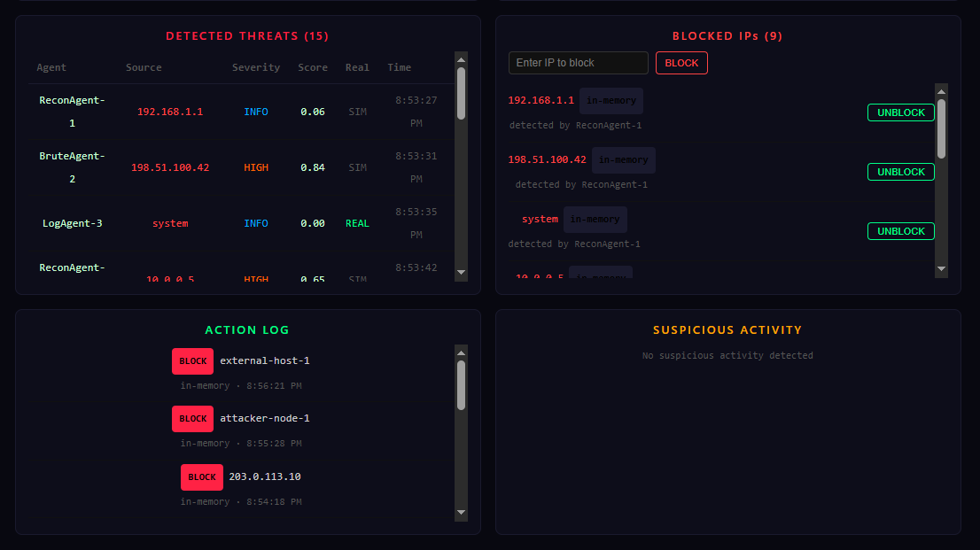Viewport: 980px width, 550px height.
Task: Click 'system' entry in Blocked IPs list
Action: (540, 219)
